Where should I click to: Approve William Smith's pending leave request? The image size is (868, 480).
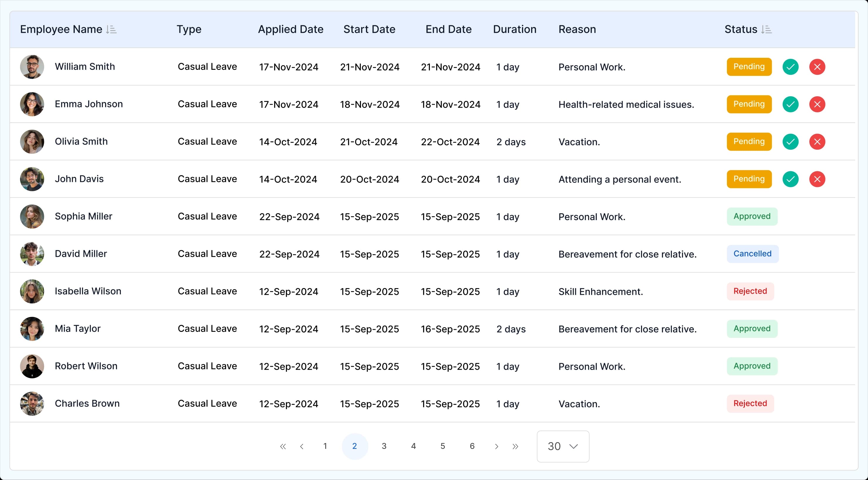pos(791,67)
